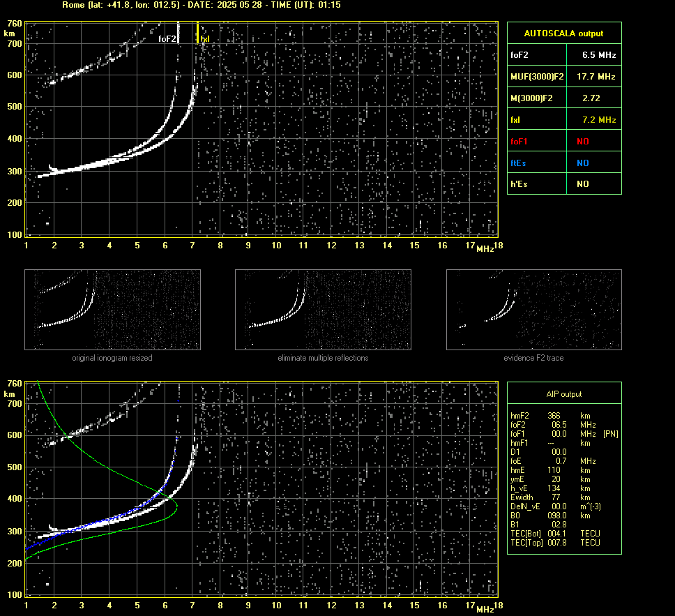This screenshot has height=616, width=675.
Task: Click the 'MHz' axis unit under bottom ionogram
Action: pos(485,609)
